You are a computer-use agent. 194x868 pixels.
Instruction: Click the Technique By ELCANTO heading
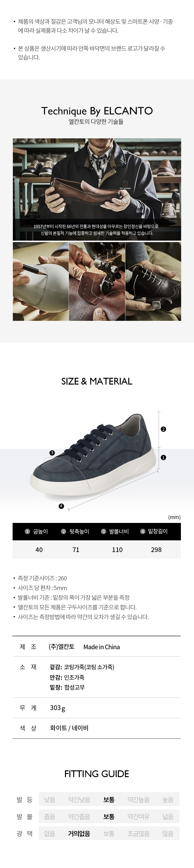[97, 111]
